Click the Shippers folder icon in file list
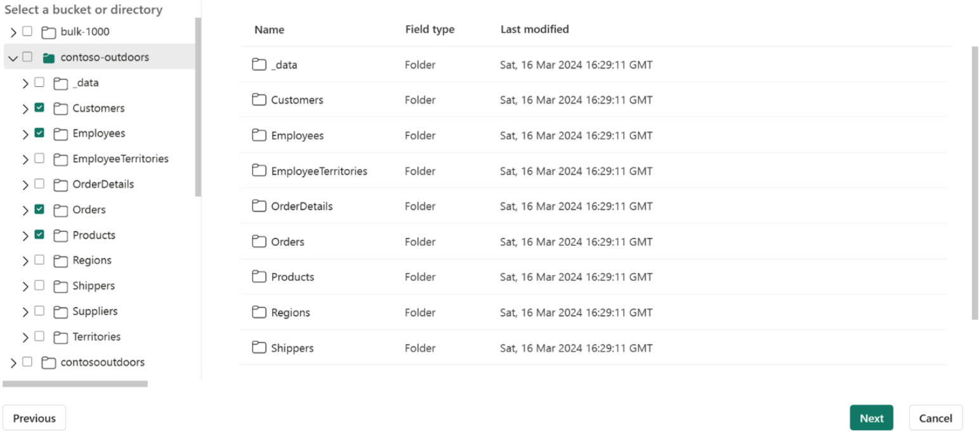 [259, 348]
